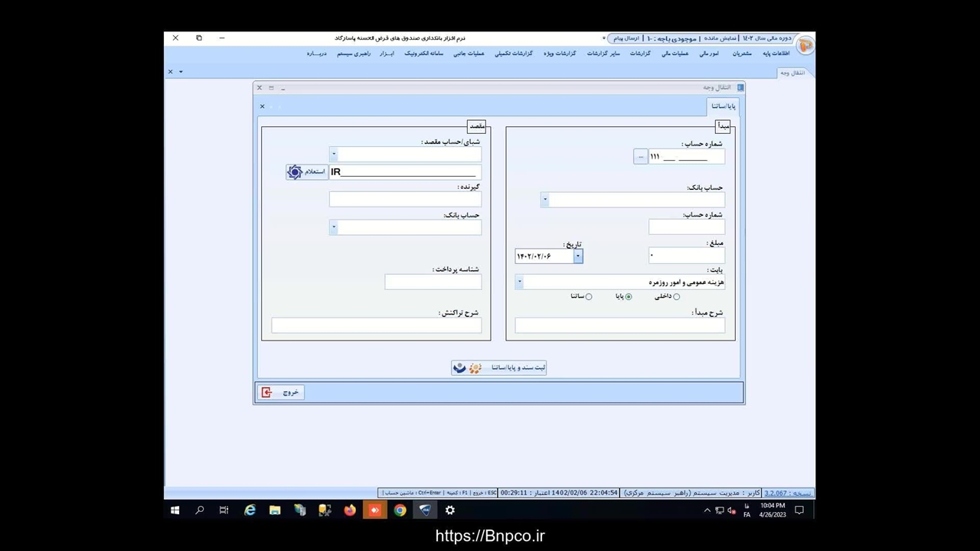Open the عملیات مالی menu

(675, 54)
